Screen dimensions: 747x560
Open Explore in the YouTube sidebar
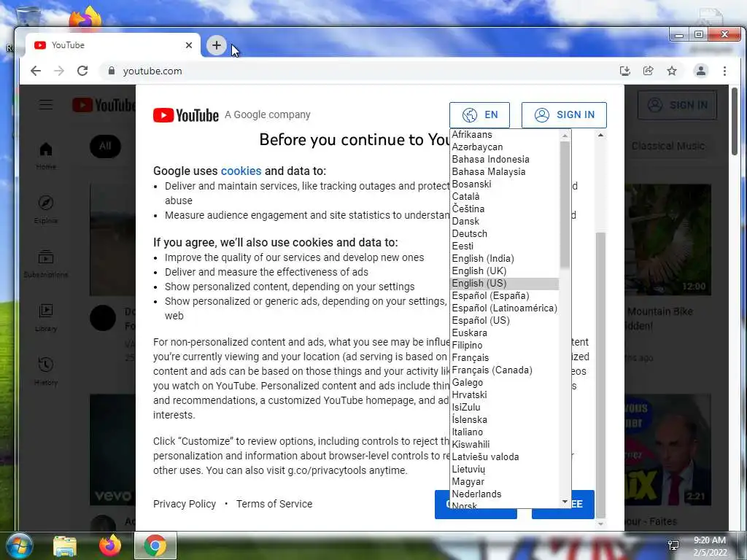click(46, 209)
